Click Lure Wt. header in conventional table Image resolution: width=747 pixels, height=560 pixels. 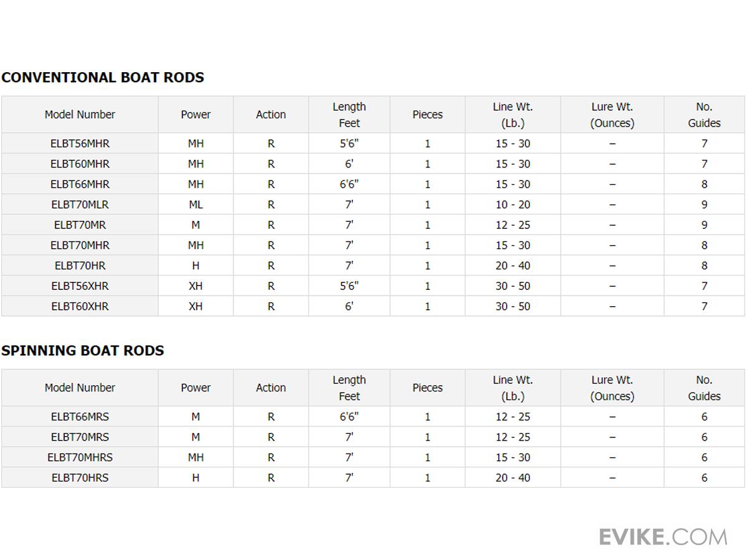pyautogui.click(x=612, y=114)
